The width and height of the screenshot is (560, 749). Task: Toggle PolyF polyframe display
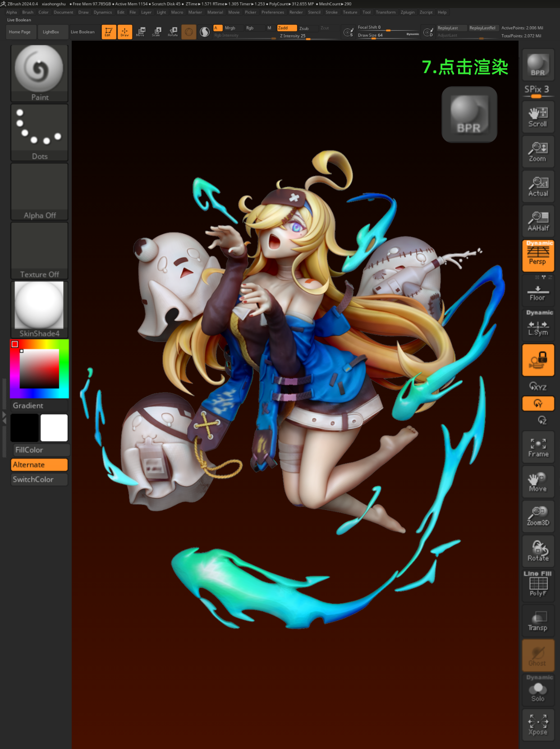coord(538,586)
